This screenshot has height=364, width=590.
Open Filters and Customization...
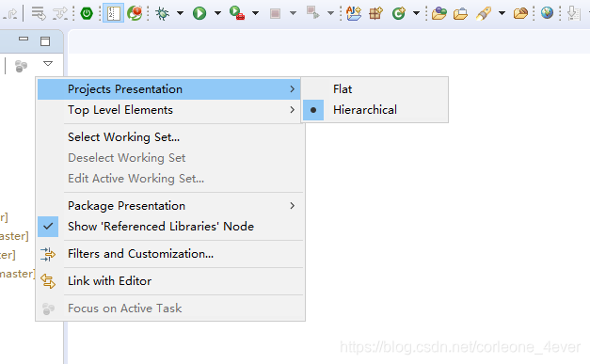point(170,254)
